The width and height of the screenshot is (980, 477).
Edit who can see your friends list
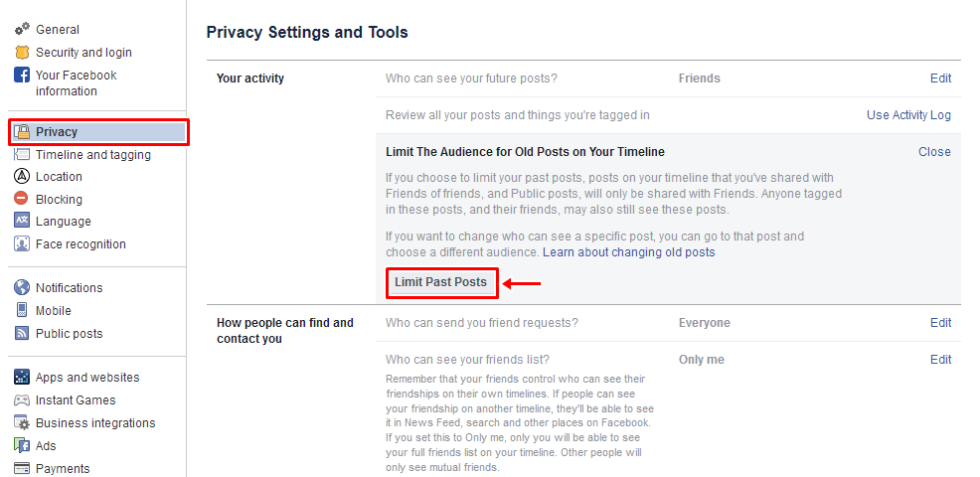click(x=940, y=360)
